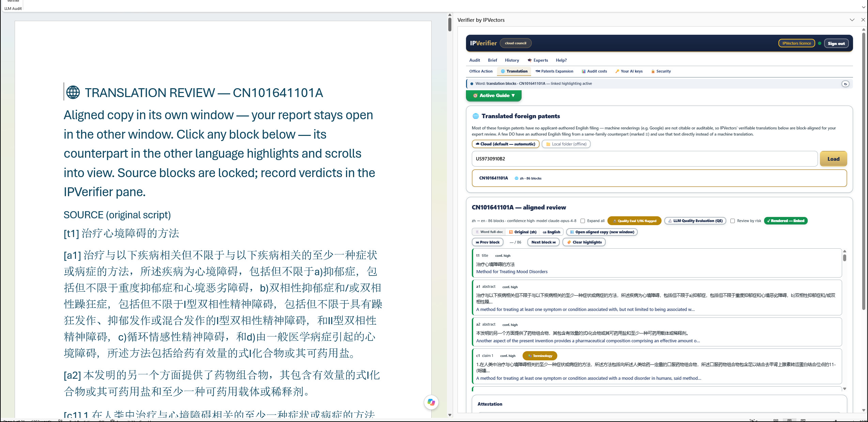Close the Verifier by IPVectors pane
The width and height of the screenshot is (868, 422).
[x=863, y=20]
